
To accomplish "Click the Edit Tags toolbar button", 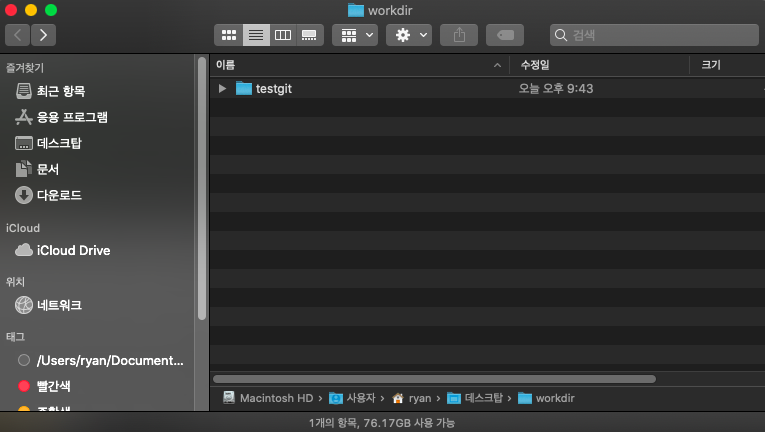I will pos(505,35).
